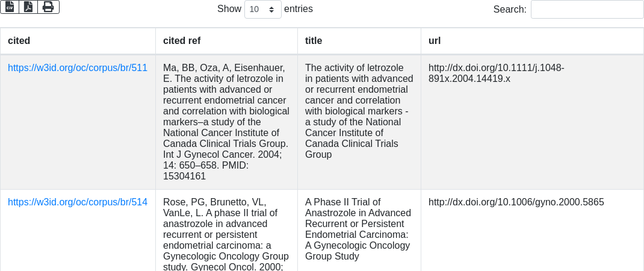
Task: Open the entries-per-page dropdown
Action: (x=262, y=9)
